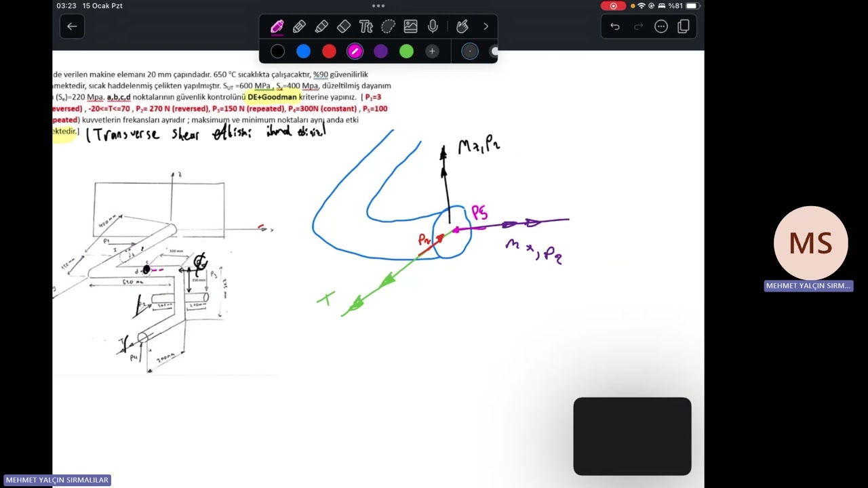Click the handwritten Mz,P2 label
The width and height of the screenshot is (868, 488).
point(479,146)
